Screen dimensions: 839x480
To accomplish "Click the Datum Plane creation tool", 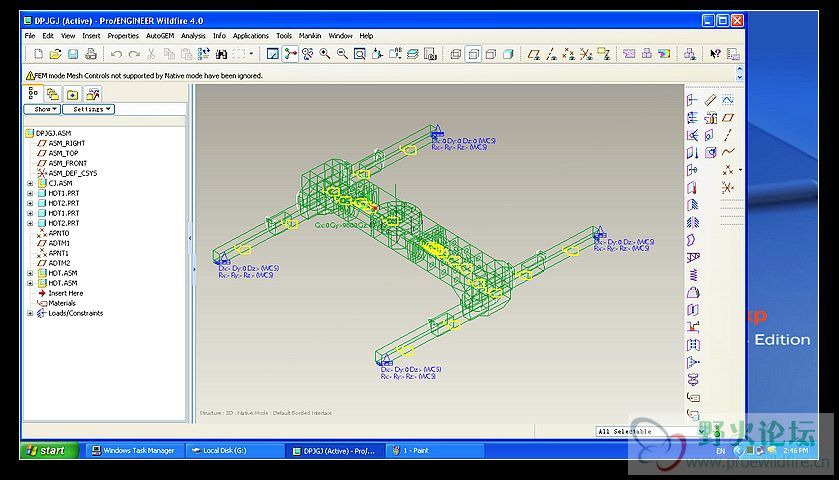I will click(x=728, y=118).
